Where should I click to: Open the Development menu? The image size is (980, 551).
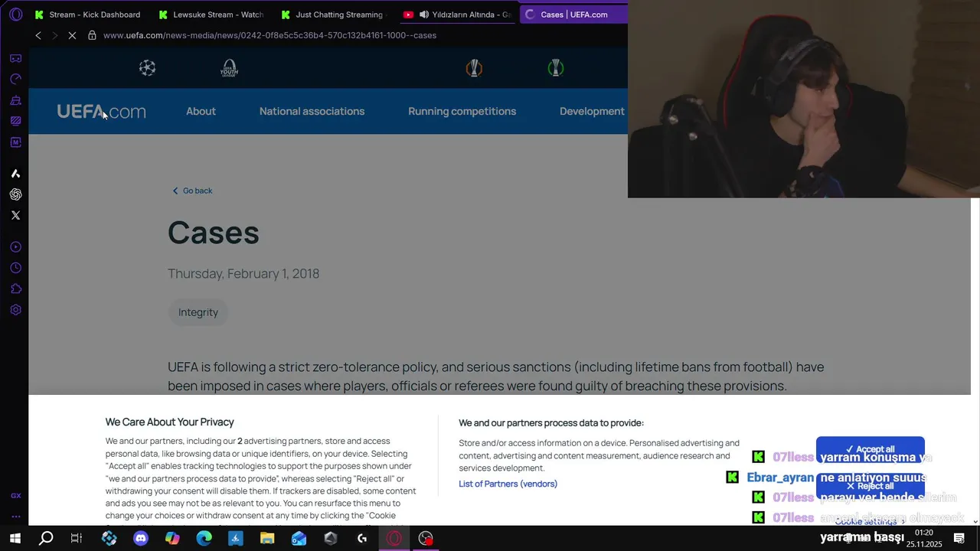pos(592,111)
